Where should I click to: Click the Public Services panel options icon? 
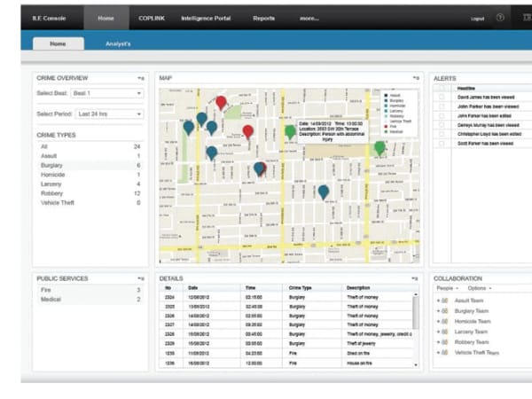(141, 278)
